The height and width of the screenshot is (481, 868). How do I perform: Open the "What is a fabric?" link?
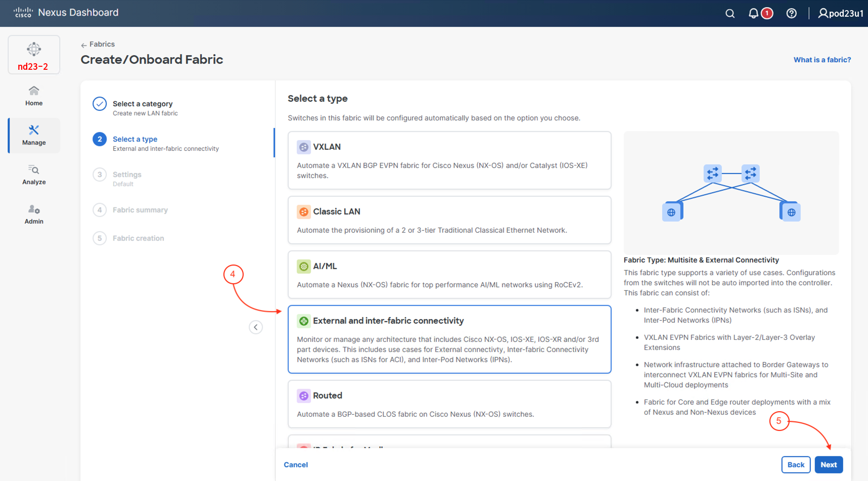point(822,60)
